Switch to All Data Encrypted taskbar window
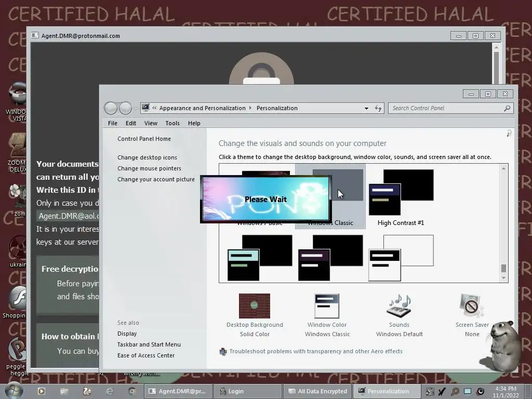The image size is (532, 399). coord(317,391)
